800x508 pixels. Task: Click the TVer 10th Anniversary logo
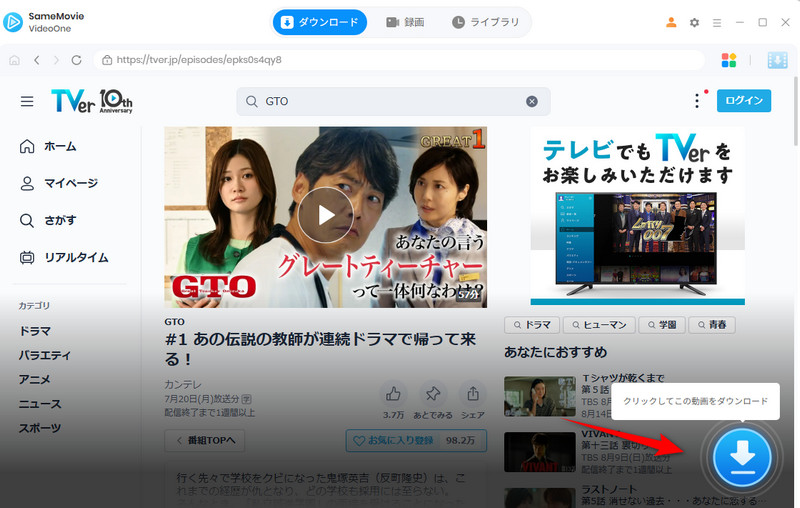click(92, 101)
